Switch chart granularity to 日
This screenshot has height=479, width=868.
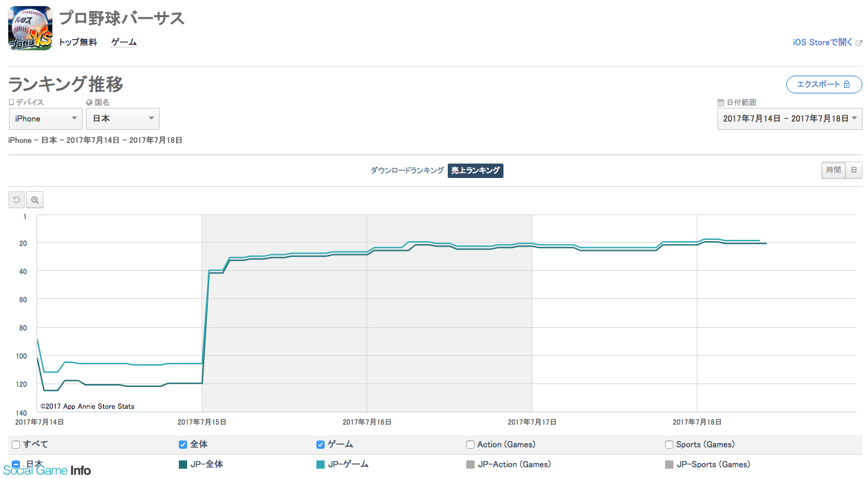click(x=854, y=170)
